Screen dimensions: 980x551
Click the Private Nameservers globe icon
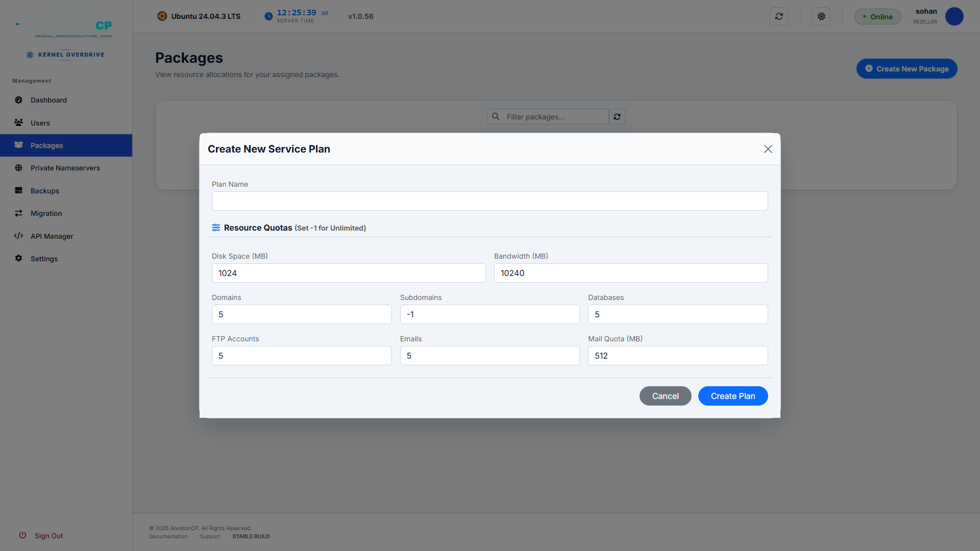click(x=18, y=168)
